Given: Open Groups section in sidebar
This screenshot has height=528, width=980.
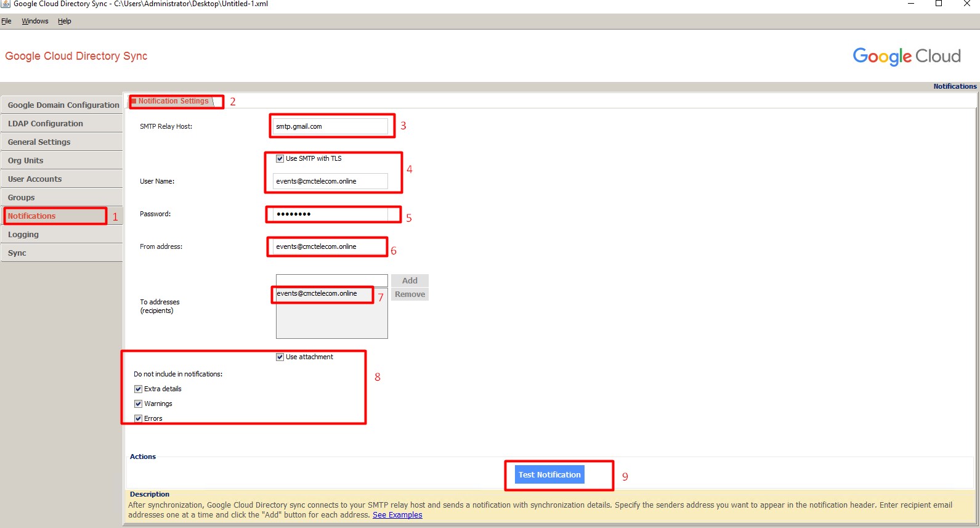Looking at the screenshot, I should coord(62,197).
